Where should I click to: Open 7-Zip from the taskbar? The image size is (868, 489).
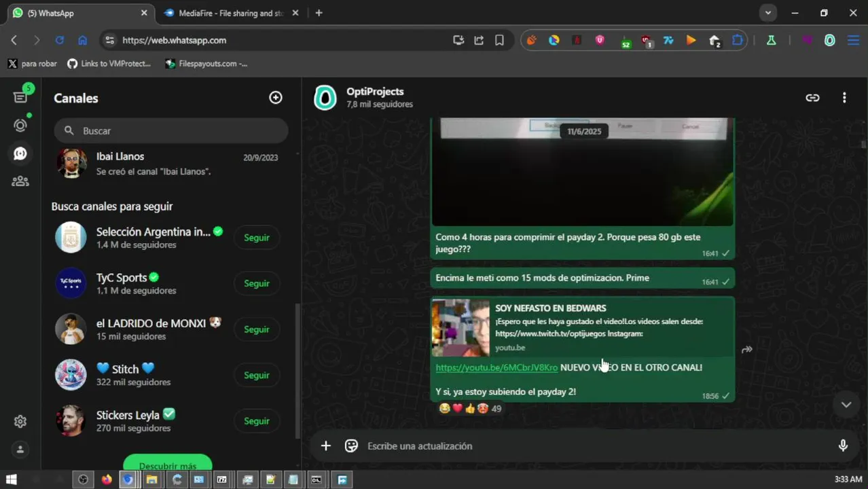pyautogui.click(x=221, y=479)
